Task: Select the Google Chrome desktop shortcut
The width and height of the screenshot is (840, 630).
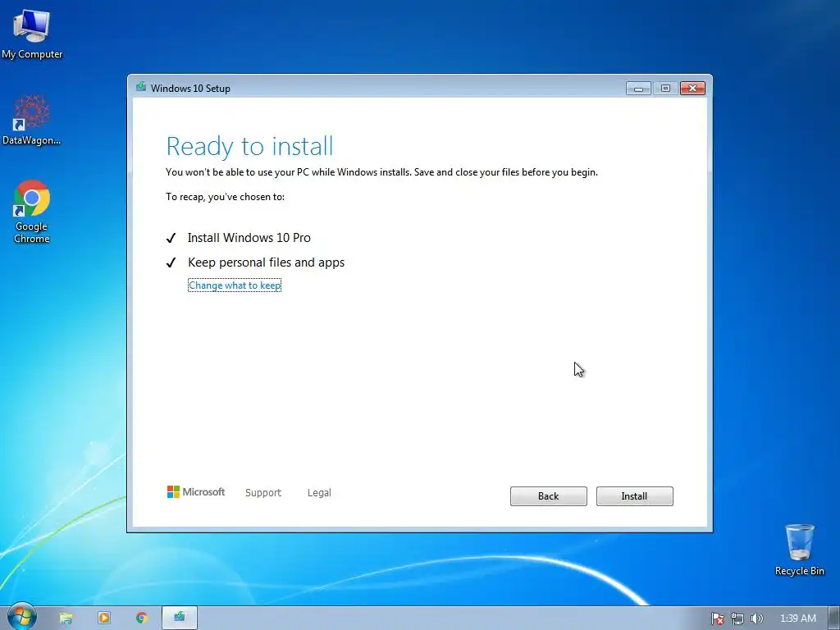Action: pyautogui.click(x=32, y=212)
